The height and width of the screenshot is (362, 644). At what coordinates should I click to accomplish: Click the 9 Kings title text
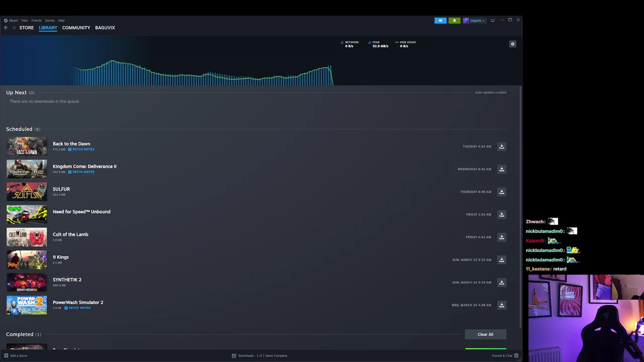[x=61, y=257]
